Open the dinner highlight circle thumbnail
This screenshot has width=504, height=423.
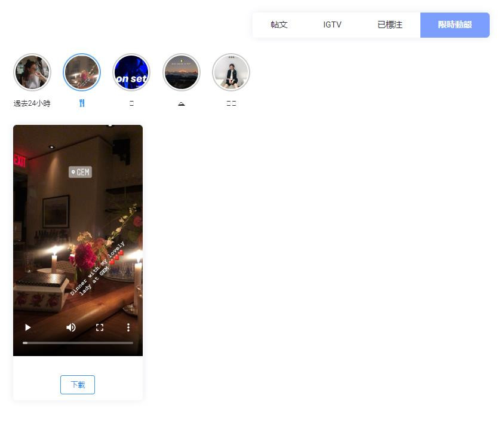pyautogui.click(x=82, y=72)
